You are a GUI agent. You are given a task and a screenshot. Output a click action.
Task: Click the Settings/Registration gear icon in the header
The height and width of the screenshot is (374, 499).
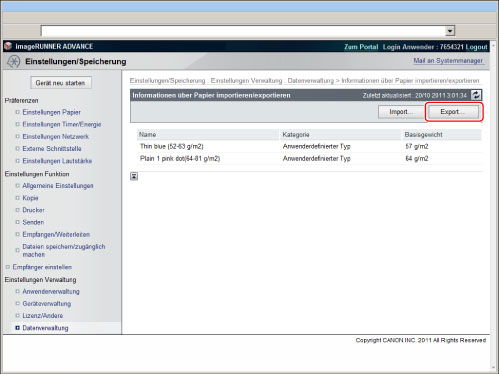click(x=14, y=61)
